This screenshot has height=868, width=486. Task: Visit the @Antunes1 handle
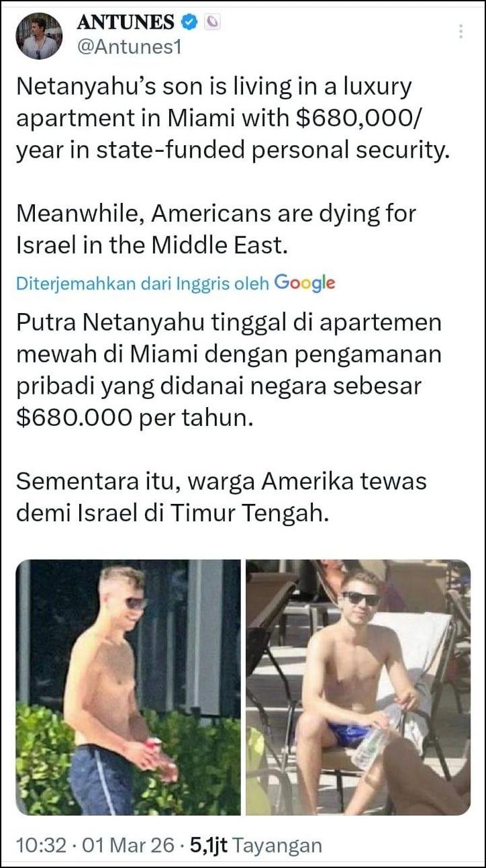point(129,48)
